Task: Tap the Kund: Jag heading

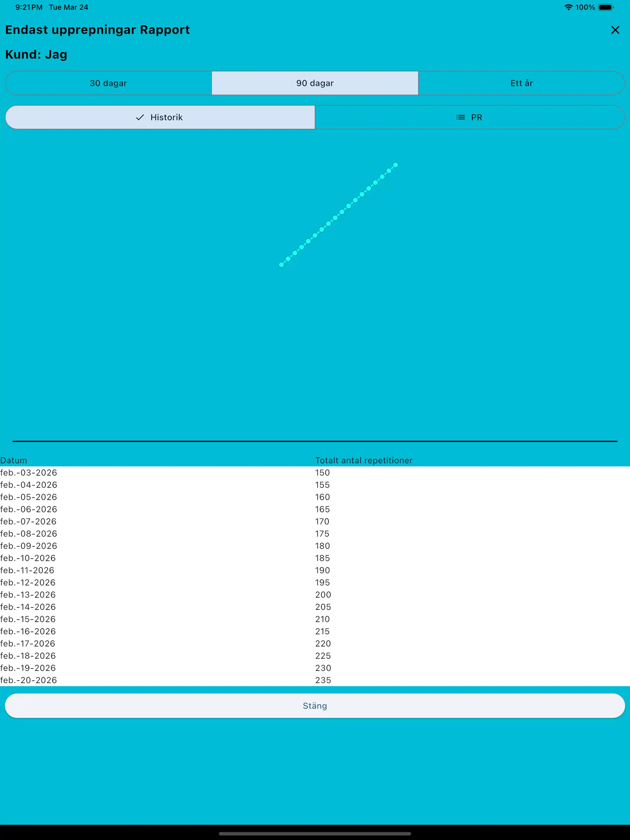Action: click(x=36, y=54)
